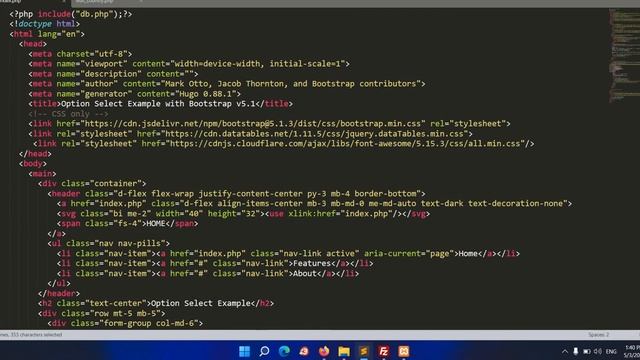Click ul class="nav nav-pills" line

pos(109,243)
